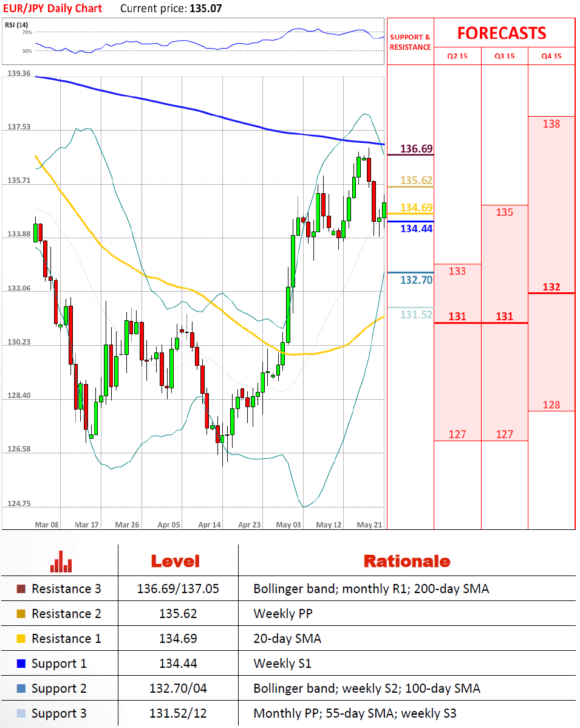Click the SUPPORT & RESISTANCE header
This screenshot has width=580, height=728.
[410, 42]
